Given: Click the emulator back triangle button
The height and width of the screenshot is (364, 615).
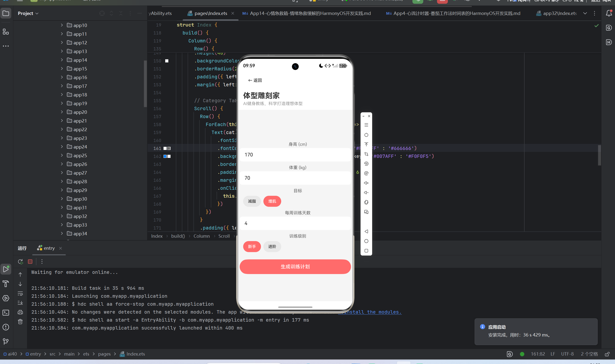Looking at the screenshot, I should pos(366,231).
